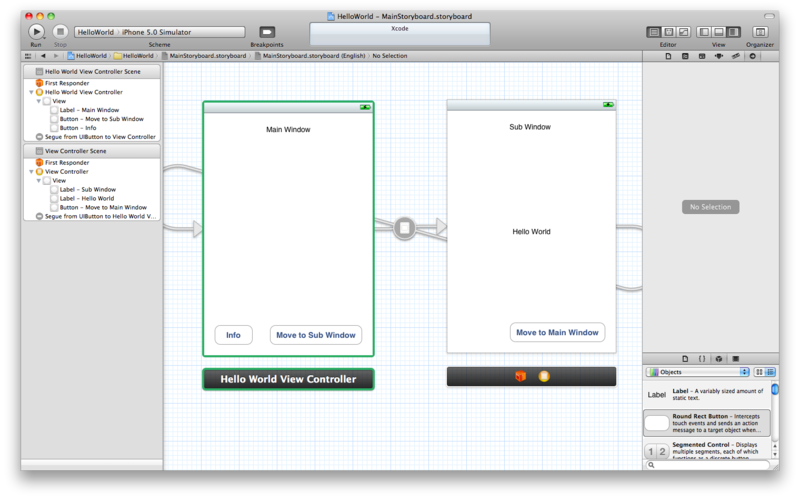
Task: Run the HelloWorld project
Action: [36, 32]
